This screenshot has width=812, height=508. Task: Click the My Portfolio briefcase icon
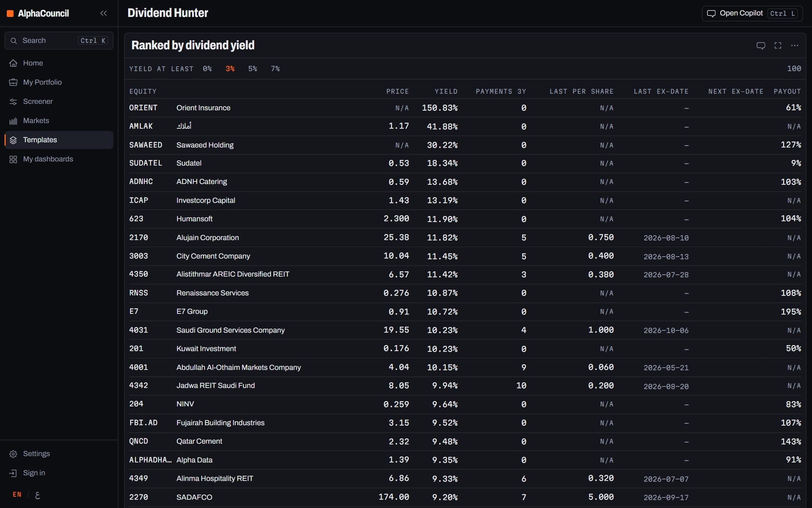pyautogui.click(x=13, y=82)
